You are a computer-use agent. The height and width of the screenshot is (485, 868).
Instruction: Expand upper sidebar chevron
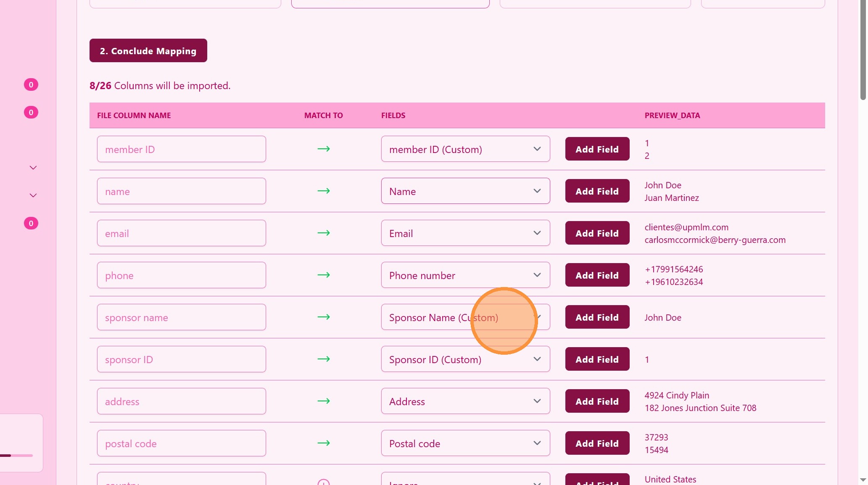coord(33,168)
